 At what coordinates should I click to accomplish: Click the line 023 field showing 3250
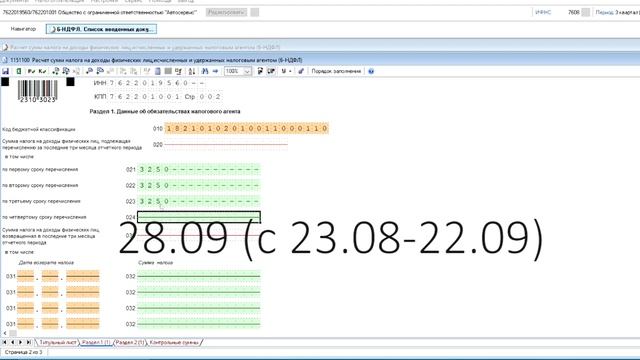click(199, 201)
